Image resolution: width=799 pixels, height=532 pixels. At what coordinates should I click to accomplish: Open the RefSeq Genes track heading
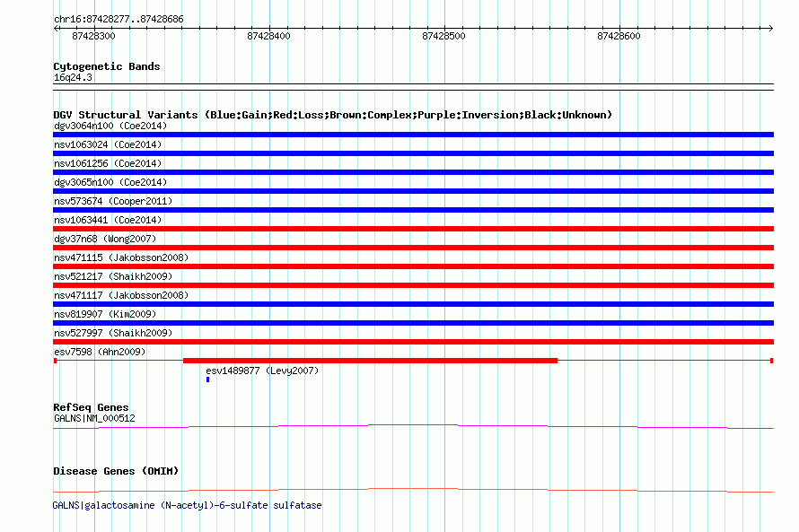tap(91, 407)
